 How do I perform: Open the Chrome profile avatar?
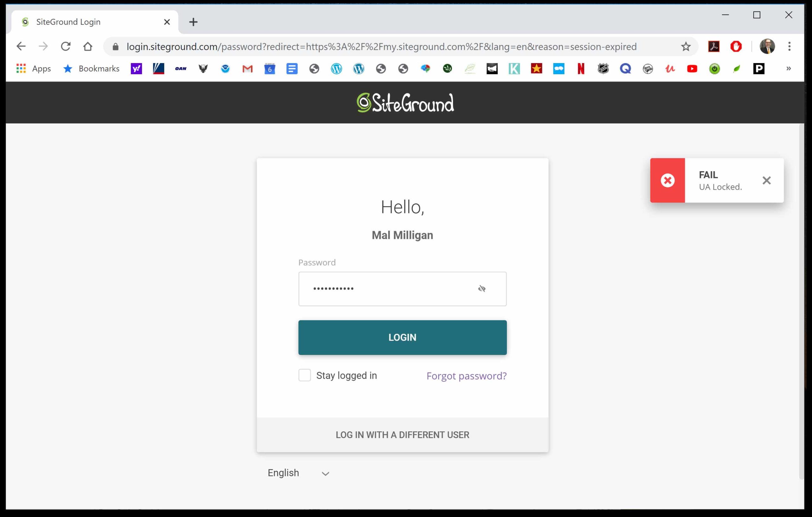pyautogui.click(x=767, y=46)
